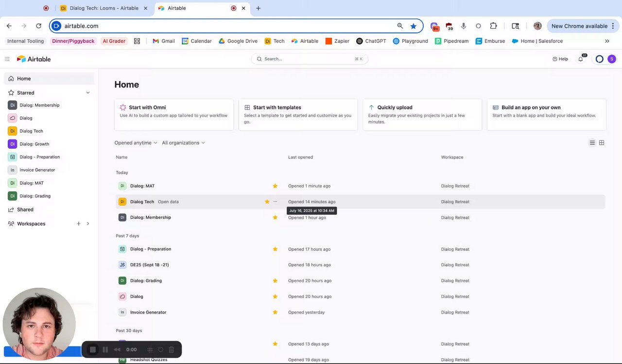The height and width of the screenshot is (364, 622).
Task: Click the Airtable logo in the header
Action: (x=34, y=59)
